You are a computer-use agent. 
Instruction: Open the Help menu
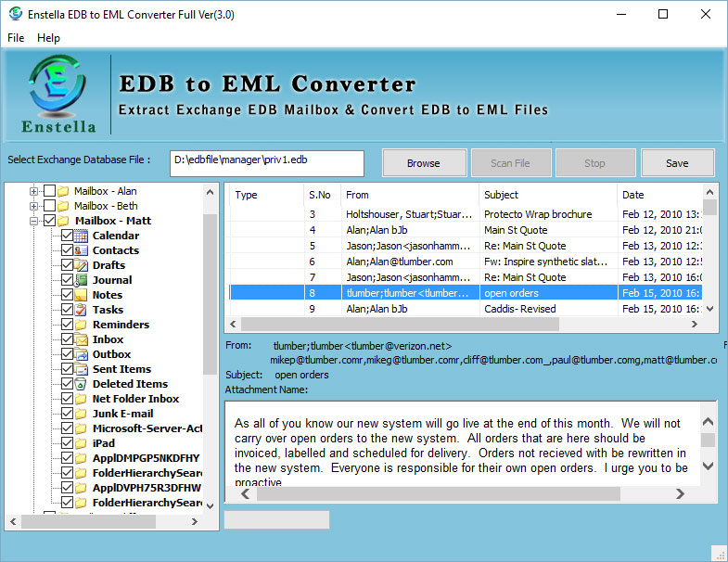click(x=48, y=38)
